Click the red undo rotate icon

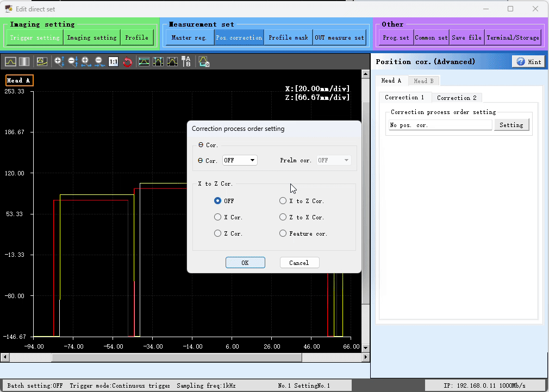127,62
